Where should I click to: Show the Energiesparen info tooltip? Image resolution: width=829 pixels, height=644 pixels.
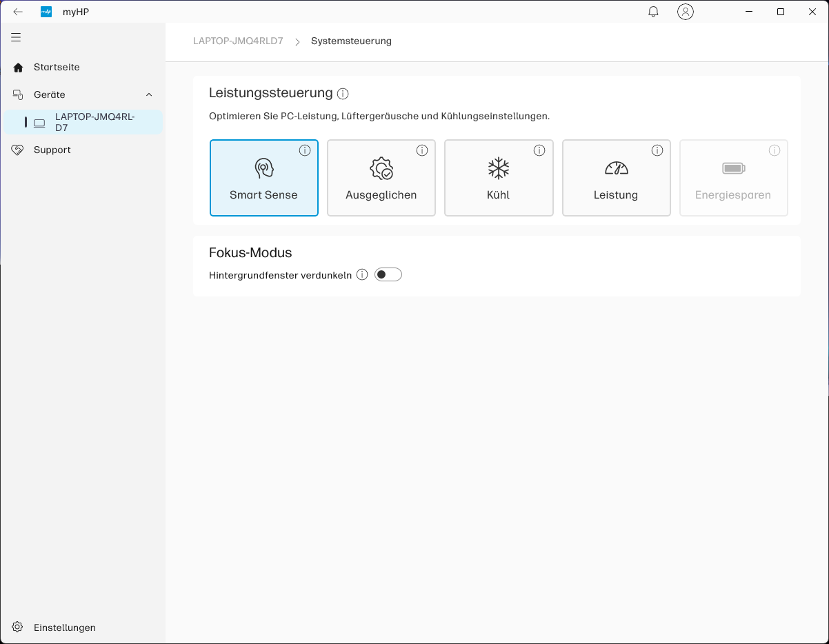[x=775, y=150]
